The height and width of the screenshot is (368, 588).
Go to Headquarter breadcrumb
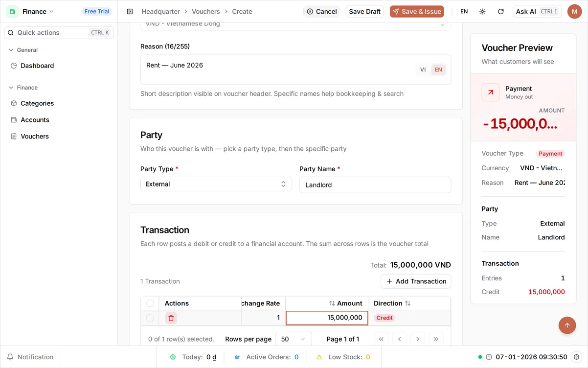point(160,11)
